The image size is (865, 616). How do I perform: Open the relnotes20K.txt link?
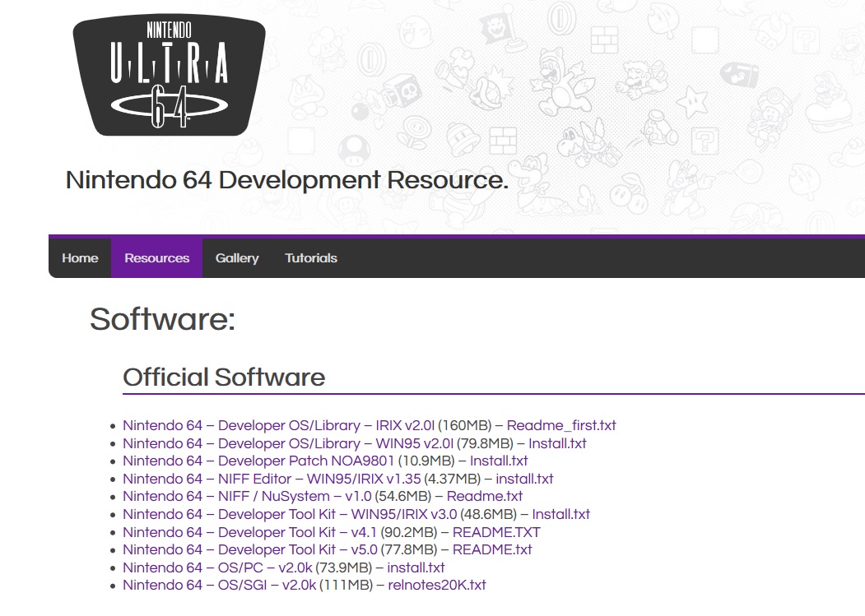point(437,585)
